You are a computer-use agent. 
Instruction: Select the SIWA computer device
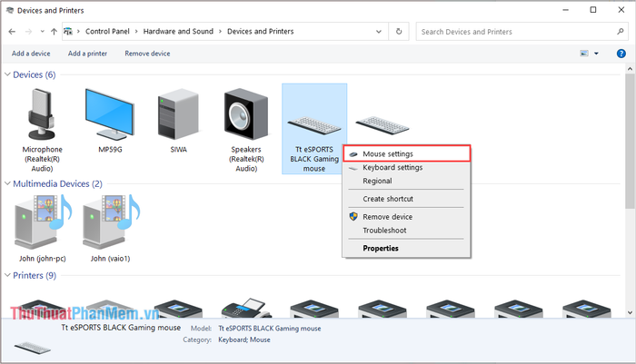click(178, 114)
